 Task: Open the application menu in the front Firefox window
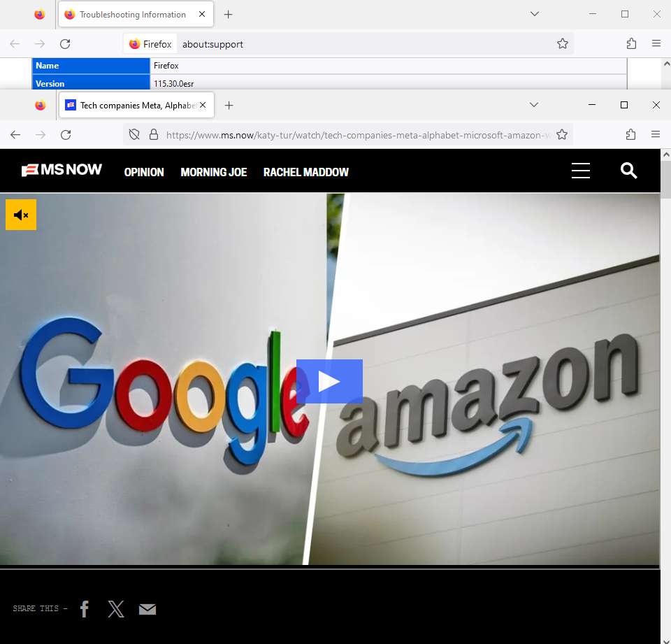pos(655,134)
